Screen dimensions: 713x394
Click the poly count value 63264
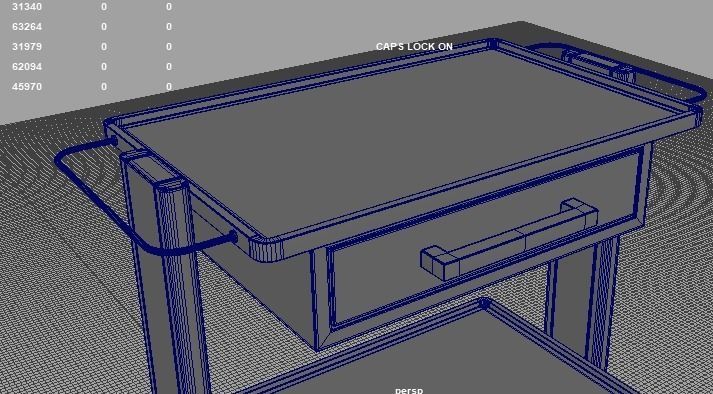point(27,27)
